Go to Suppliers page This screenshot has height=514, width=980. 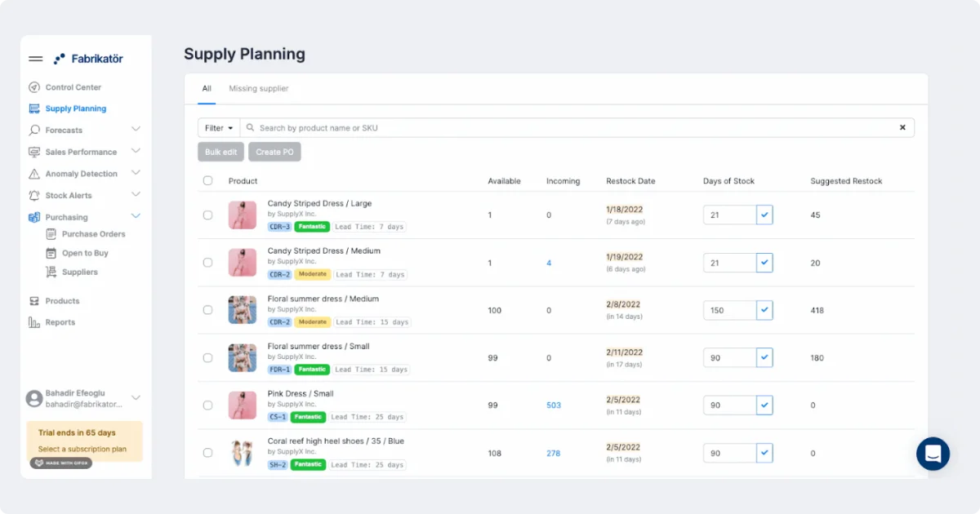80,273
